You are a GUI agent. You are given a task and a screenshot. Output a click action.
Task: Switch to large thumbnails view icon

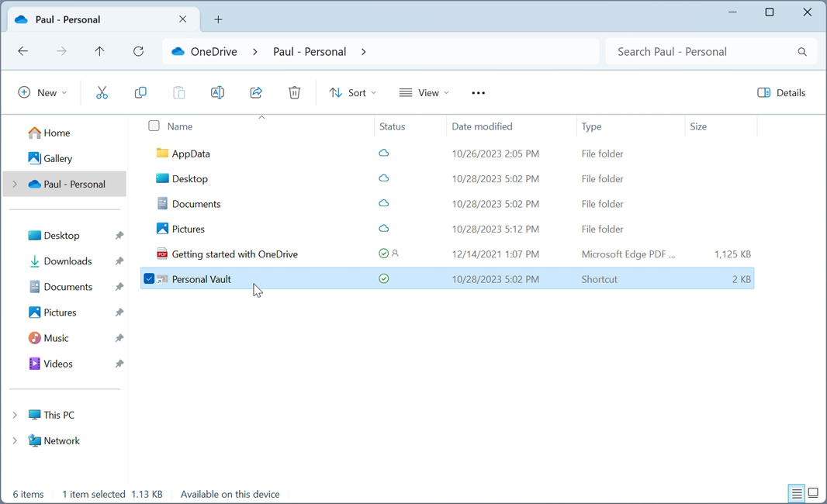pyautogui.click(x=813, y=493)
